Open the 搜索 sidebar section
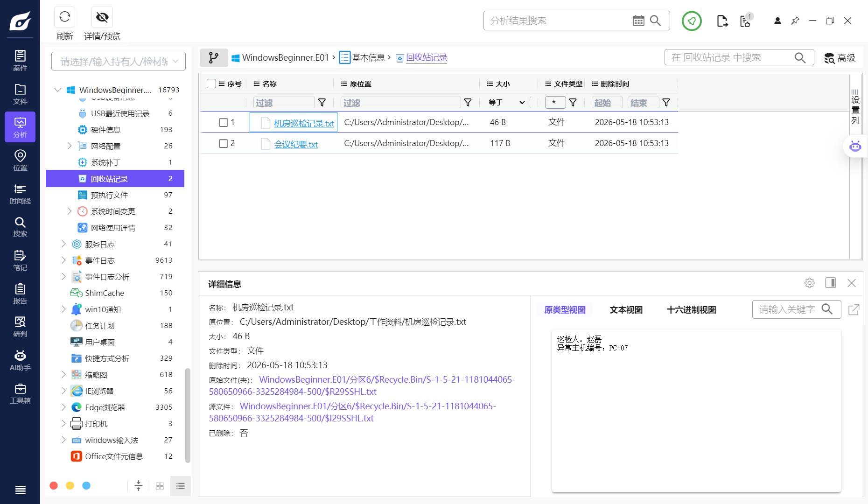This screenshot has height=504, width=868. [20, 226]
